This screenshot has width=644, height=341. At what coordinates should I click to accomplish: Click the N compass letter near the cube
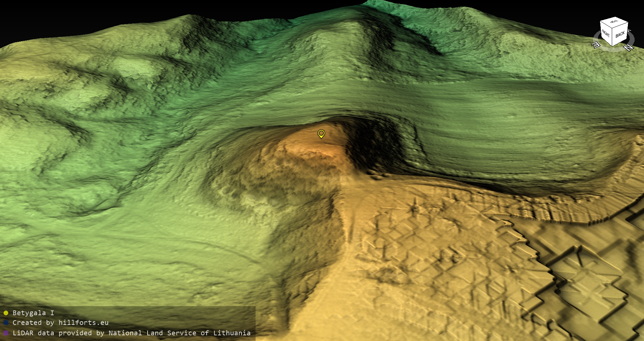tap(628, 48)
